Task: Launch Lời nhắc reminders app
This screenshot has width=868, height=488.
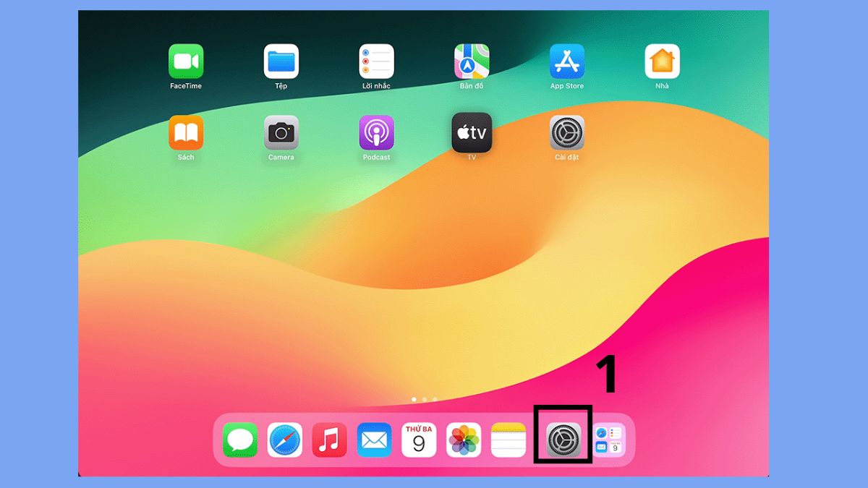Action: point(376,61)
